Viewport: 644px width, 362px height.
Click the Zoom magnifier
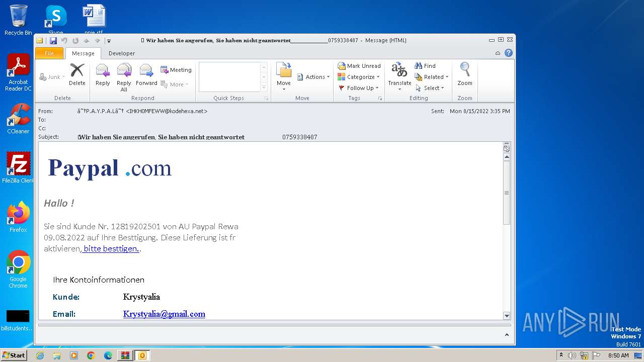pyautogui.click(x=465, y=75)
